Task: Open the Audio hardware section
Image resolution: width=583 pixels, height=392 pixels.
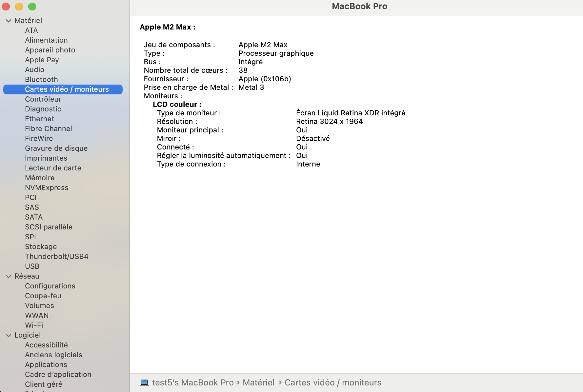Action: 35,69
